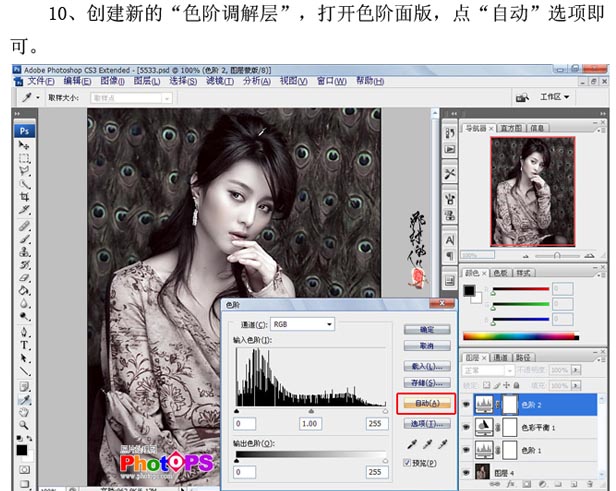
Task: Click the OK button in Levels
Action: pos(427,330)
